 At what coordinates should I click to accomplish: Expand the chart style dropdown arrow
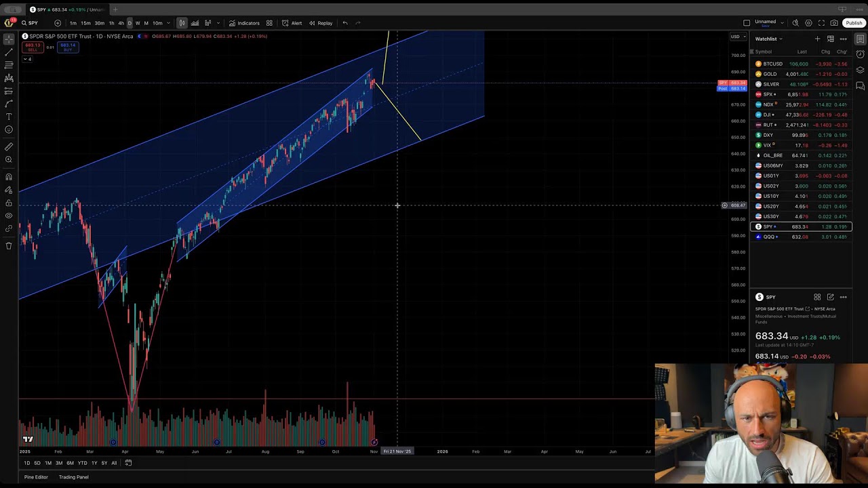point(218,23)
